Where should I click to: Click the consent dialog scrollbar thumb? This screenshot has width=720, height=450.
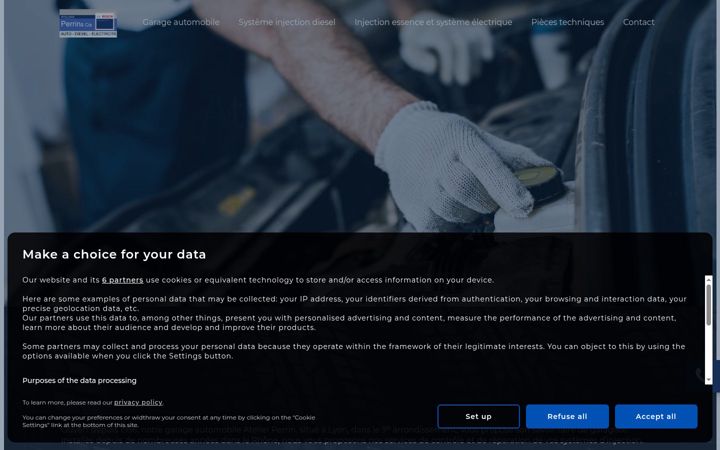point(709,304)
